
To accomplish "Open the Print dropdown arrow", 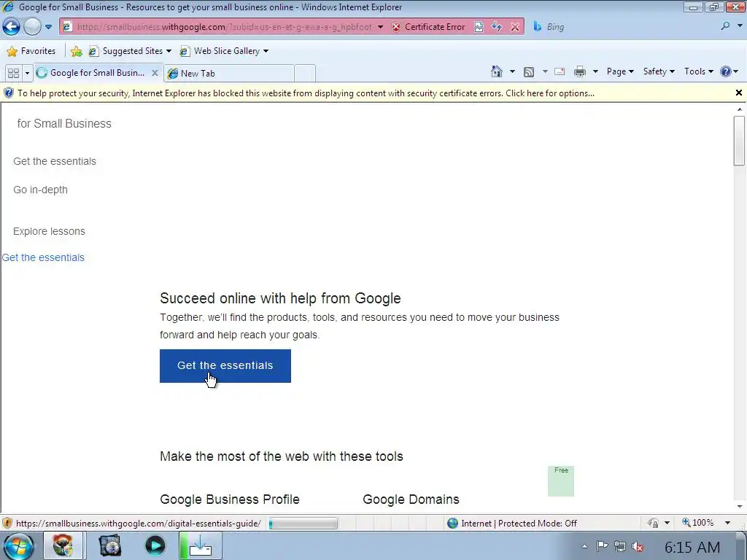I will point(595,71).
